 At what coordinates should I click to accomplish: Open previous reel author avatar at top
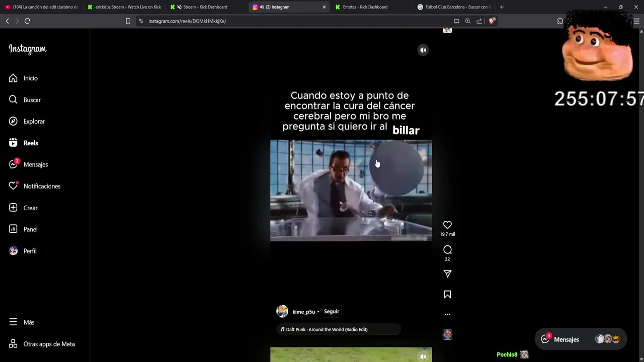click(447, 30)
